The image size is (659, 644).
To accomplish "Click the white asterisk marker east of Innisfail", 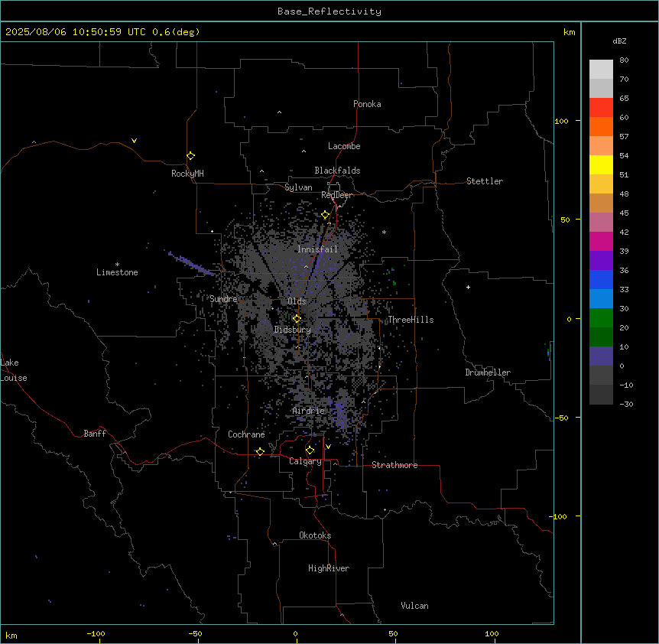I will (384, 232).
